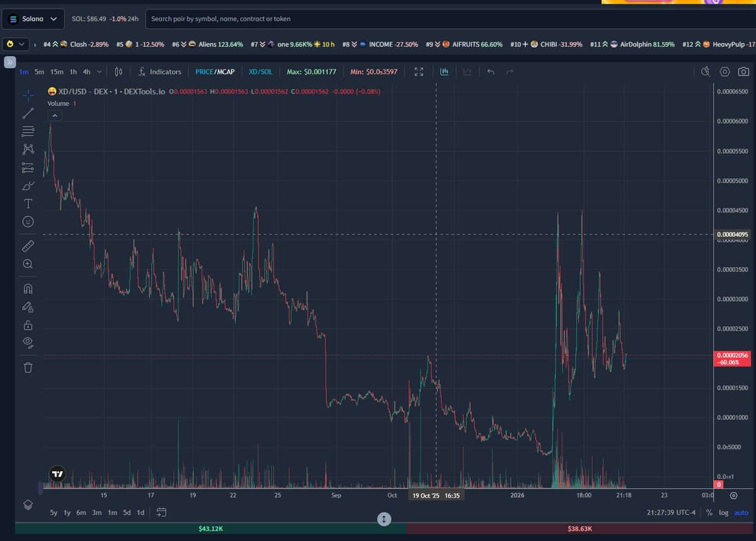
Task: Toggle lock all drawings
Action: tap(28, 325)
